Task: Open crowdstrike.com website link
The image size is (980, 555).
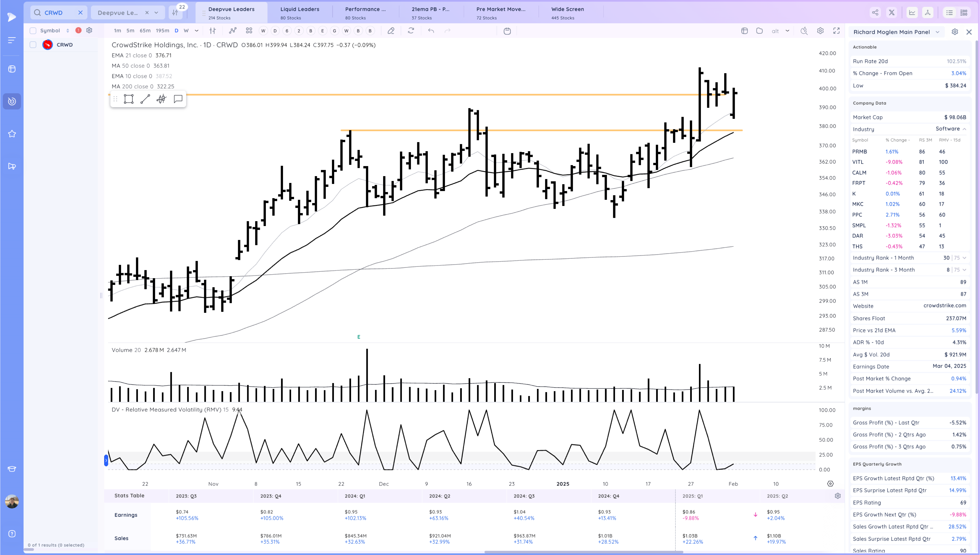Action: coord(944,306)
